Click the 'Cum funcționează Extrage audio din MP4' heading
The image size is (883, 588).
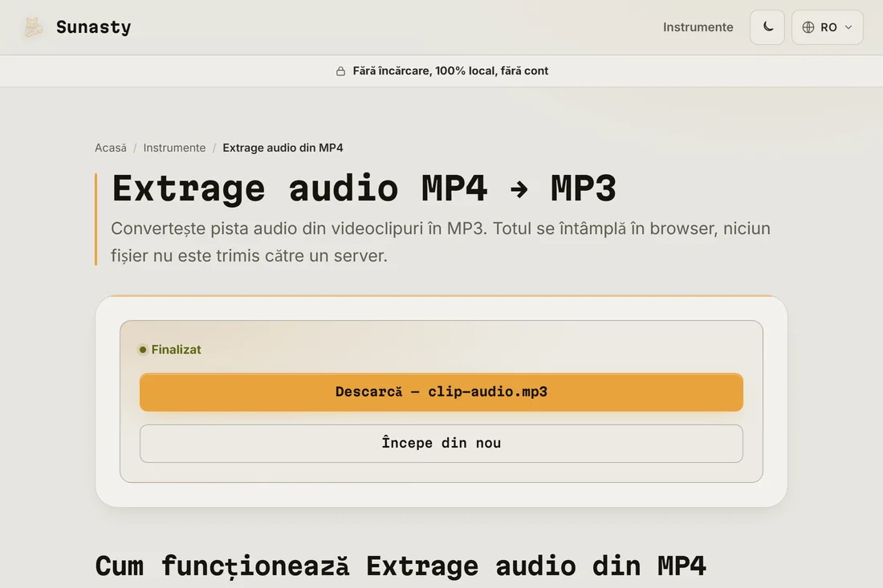[401, 566]
